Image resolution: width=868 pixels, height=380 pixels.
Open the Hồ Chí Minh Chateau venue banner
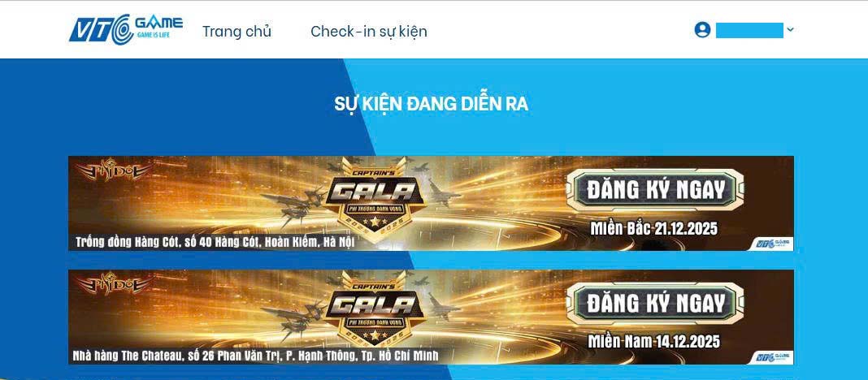(x=431, y=317)
